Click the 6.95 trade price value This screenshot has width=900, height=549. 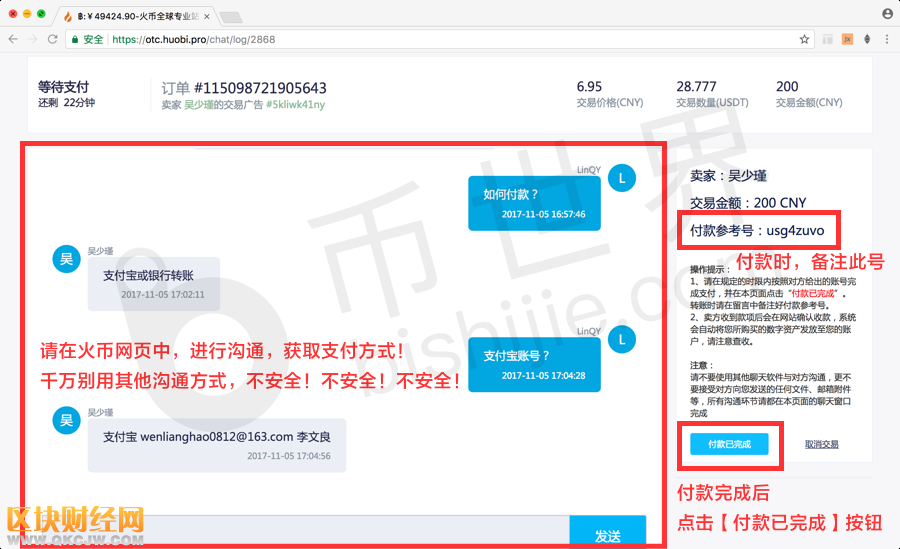click(x=589, y=86)
